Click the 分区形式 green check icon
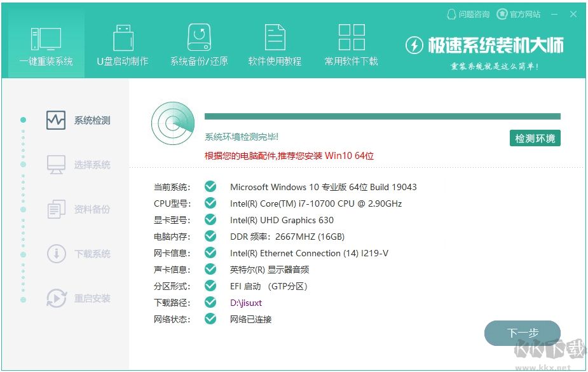 pos(210,286)
